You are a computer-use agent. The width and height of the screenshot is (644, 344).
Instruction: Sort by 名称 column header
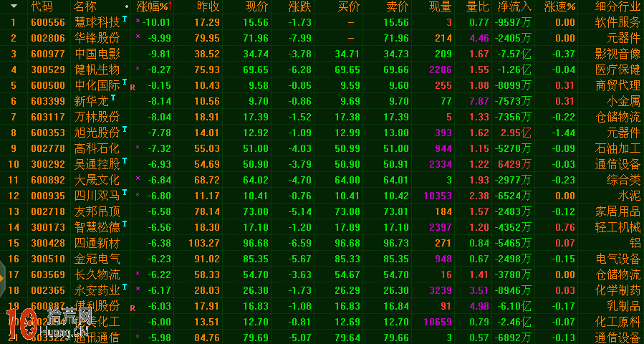(85, 6)
